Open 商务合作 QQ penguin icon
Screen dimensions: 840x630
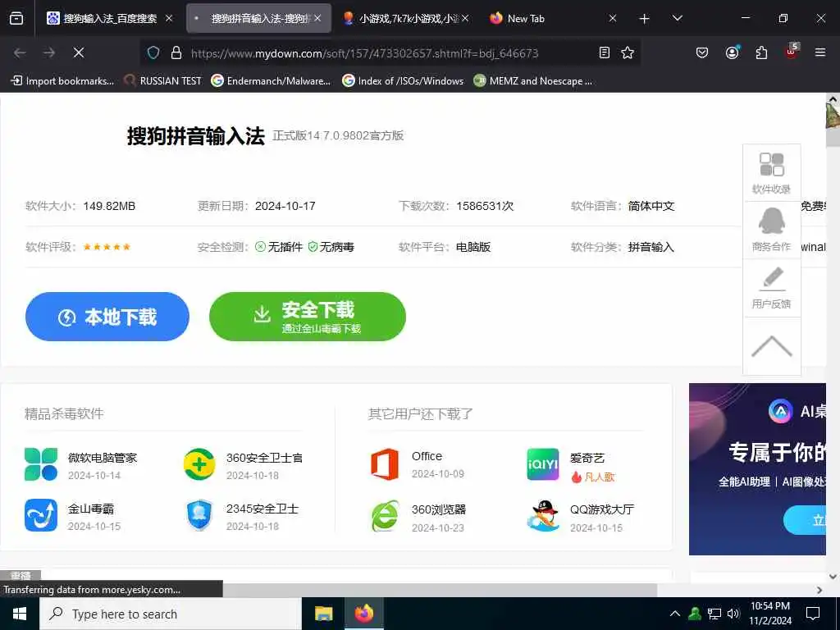coord(771,230)
